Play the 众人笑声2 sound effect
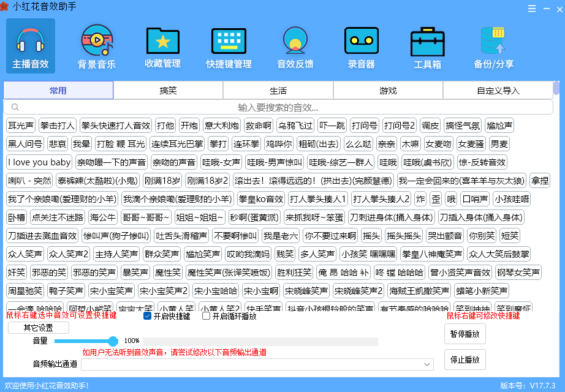Image resolution: width=565 pixels, height=392 pixels. (69, 254)
